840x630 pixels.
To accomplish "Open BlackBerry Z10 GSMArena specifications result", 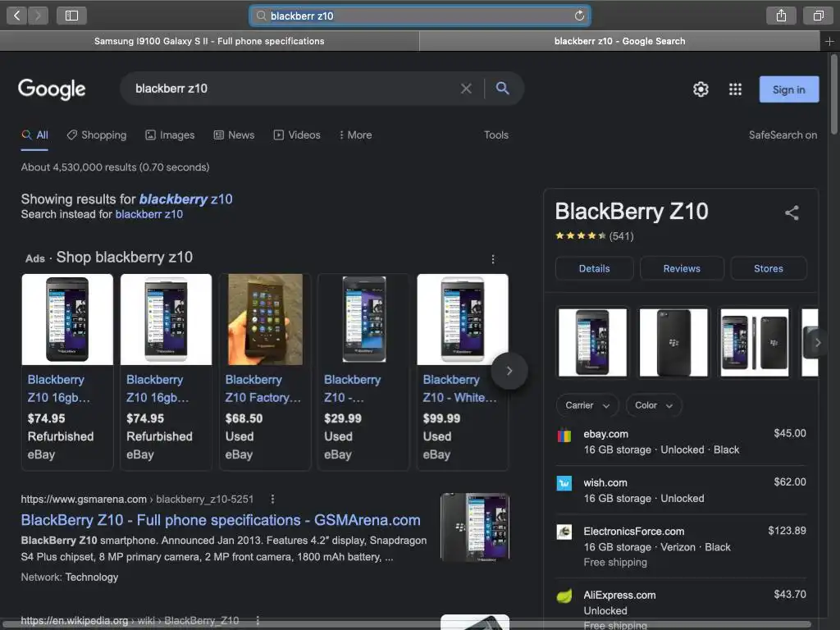I will point(220,520).
